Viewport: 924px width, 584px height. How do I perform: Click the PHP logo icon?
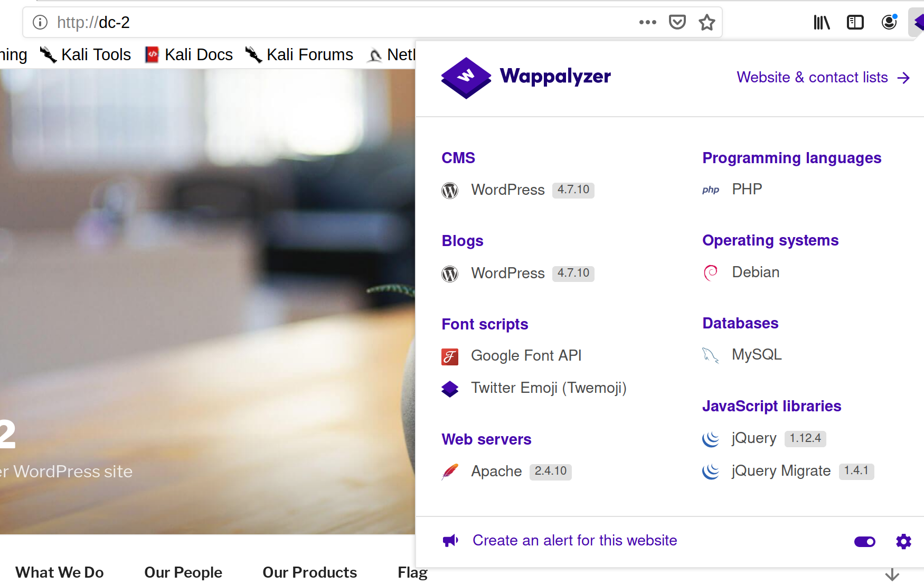pyautogui.click(x=711, y=190)
